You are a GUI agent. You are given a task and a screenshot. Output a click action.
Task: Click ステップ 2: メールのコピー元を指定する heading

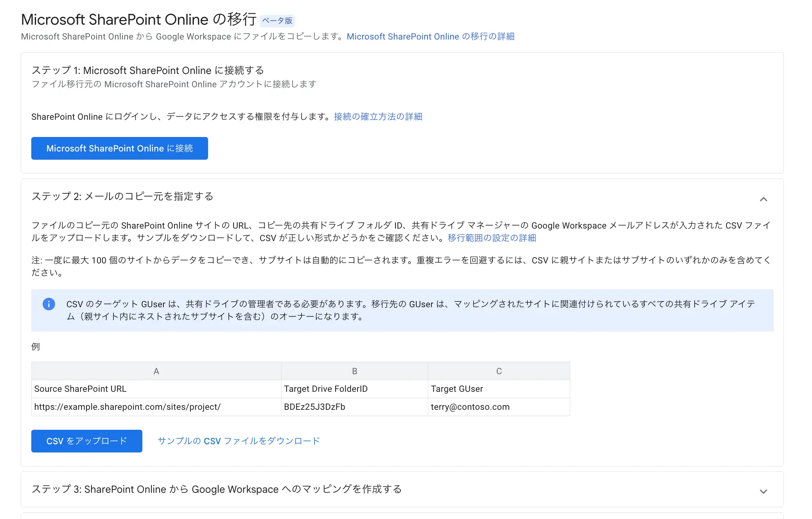coord(122,196)
